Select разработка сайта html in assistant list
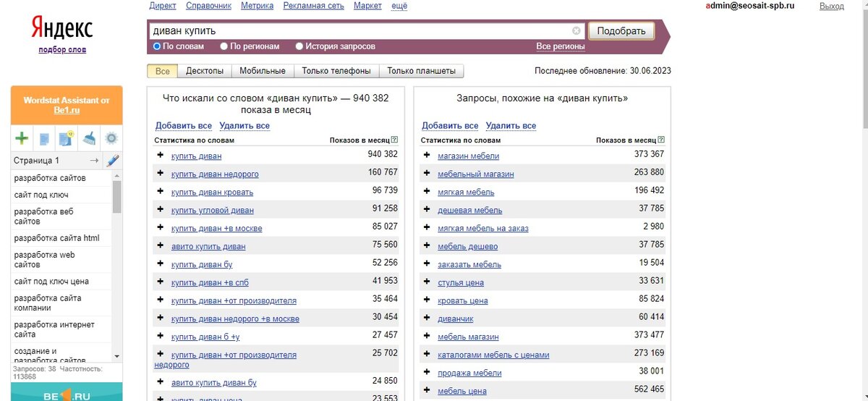Viewport: 868px width, 401px height. pos(61,238)
